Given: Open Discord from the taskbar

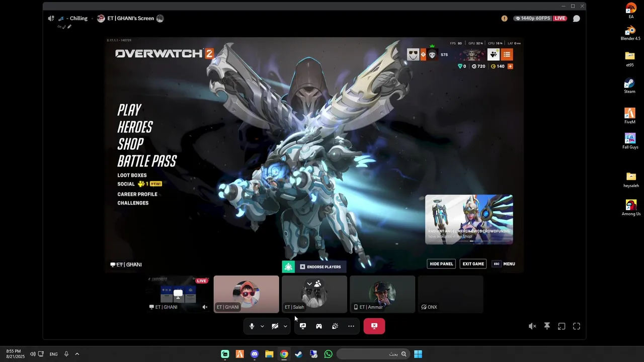Looking at the screenshot, I should click(x=255, y=354).
